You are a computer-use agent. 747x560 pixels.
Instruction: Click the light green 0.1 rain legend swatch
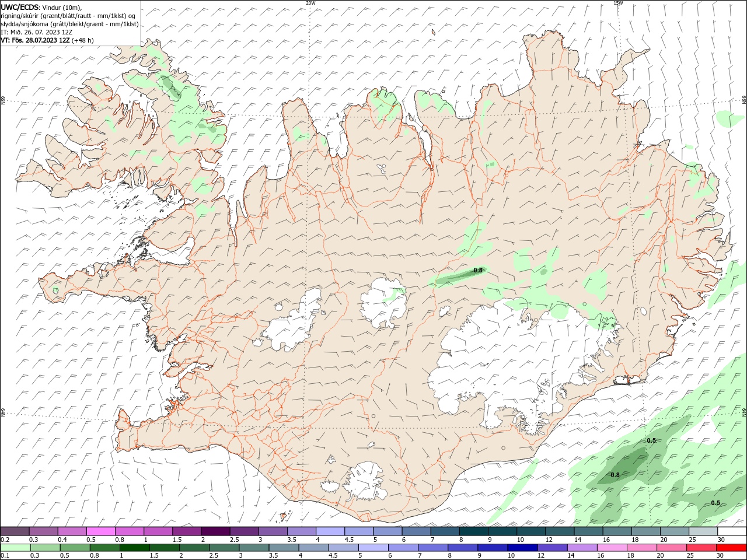coord(15,548)
